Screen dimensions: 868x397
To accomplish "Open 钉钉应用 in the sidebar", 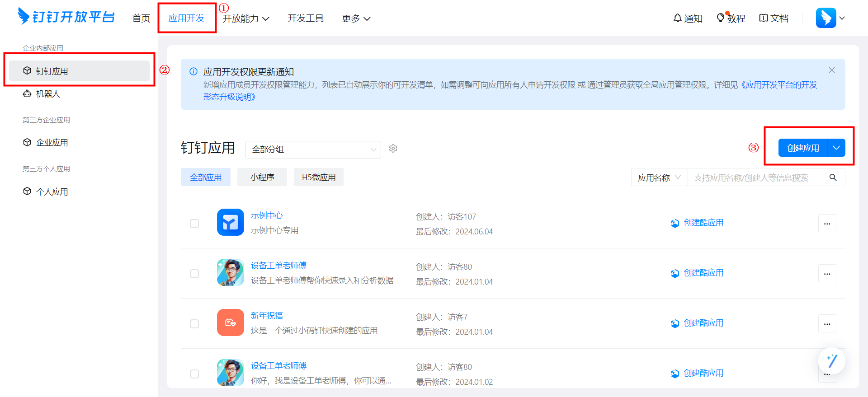I will 79,71.
